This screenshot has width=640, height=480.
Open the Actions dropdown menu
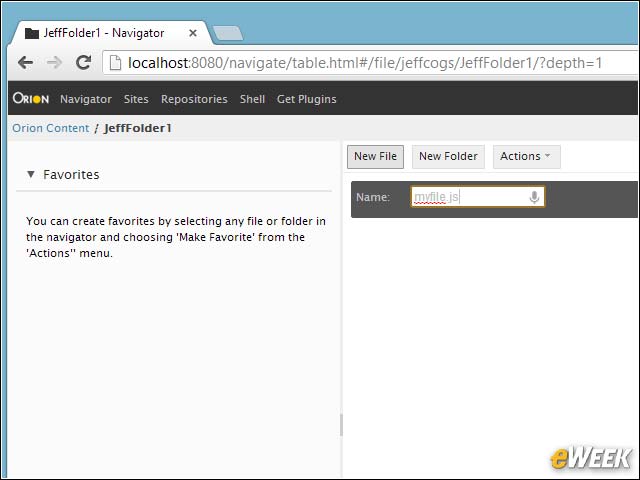[x=527, y=157]
